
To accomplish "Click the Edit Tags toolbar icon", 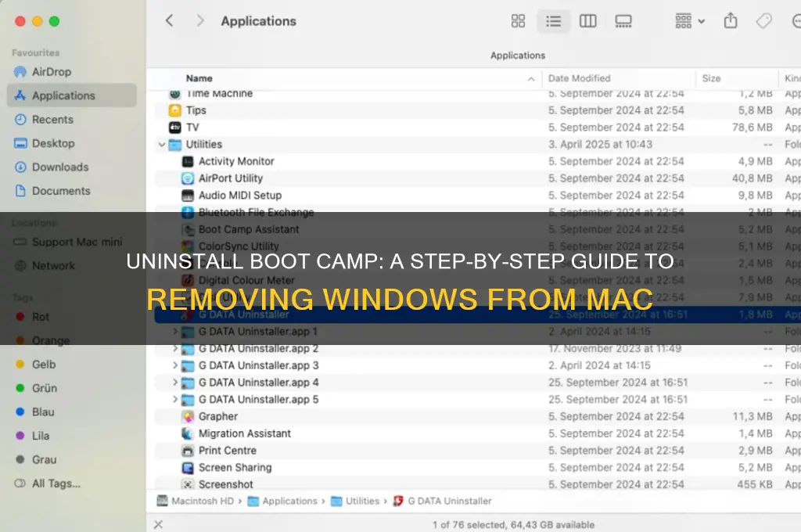I will point(763,21).
